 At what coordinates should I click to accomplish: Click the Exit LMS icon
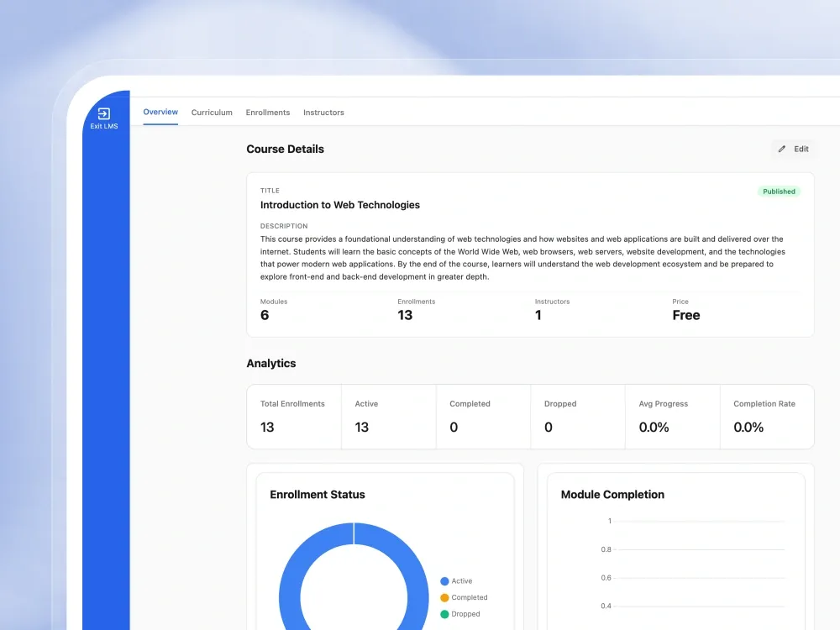[x=104, y=113]
